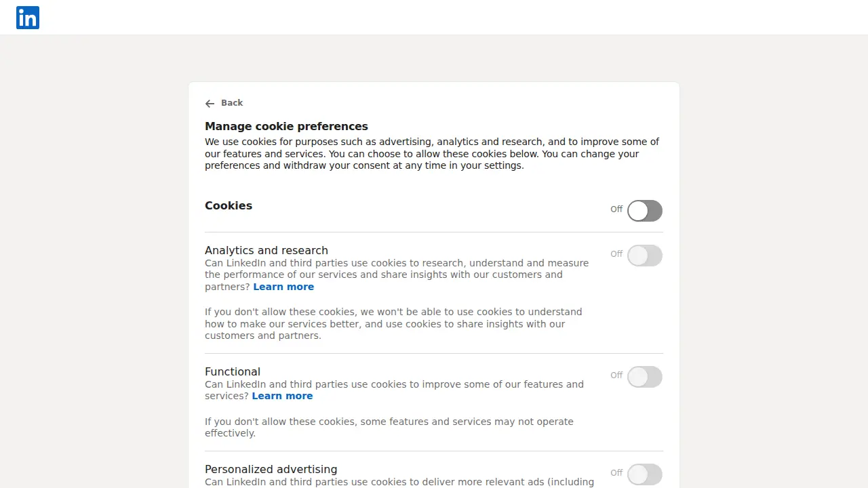The width and height of the screenshot is (868, 488).
Task: Go back using the Back text
Action: 232,103
